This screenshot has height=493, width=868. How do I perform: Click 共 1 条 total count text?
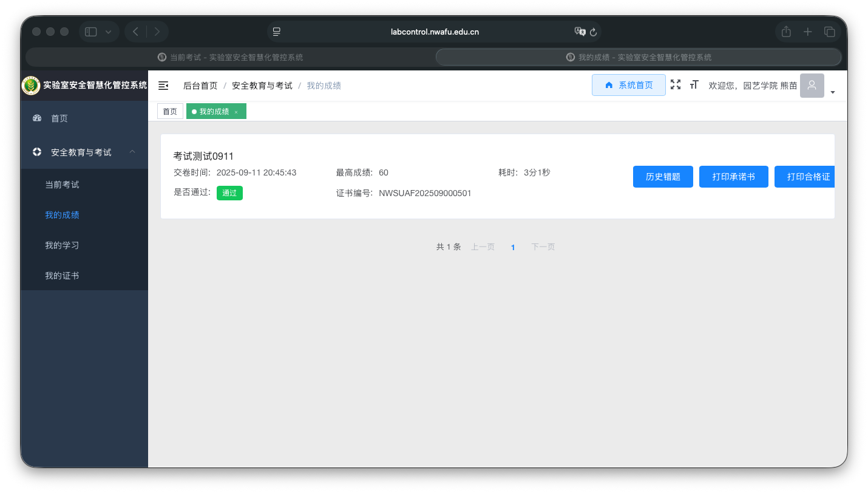click(449, 247)
